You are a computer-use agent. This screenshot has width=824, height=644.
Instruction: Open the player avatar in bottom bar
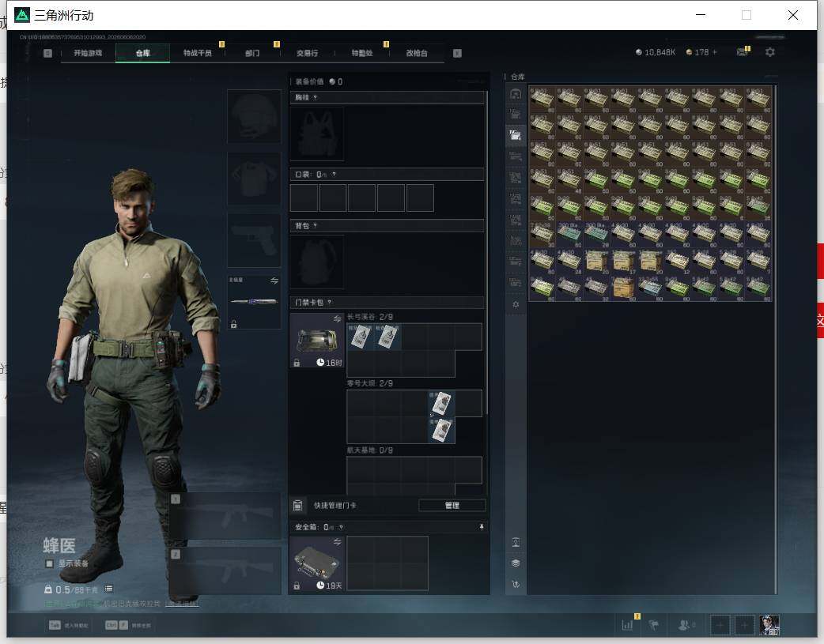tap(769, 625)
